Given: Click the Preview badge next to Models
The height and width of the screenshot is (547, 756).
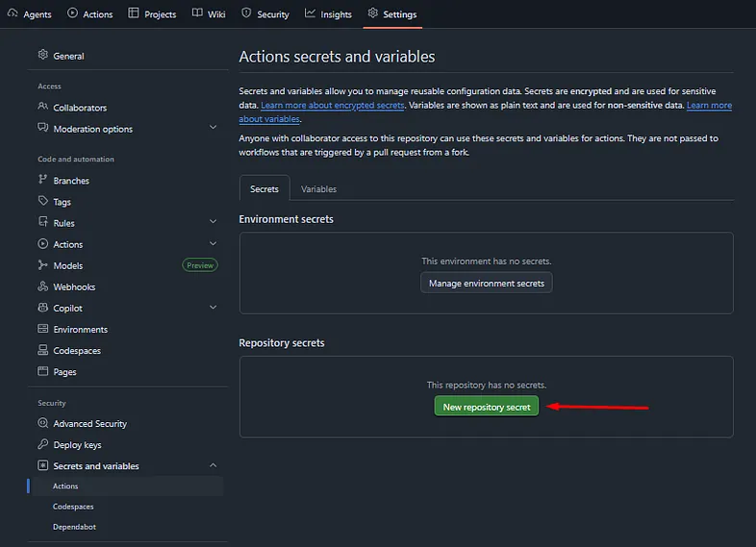Looking at the screenshot, I should click(x=200, y=265).
